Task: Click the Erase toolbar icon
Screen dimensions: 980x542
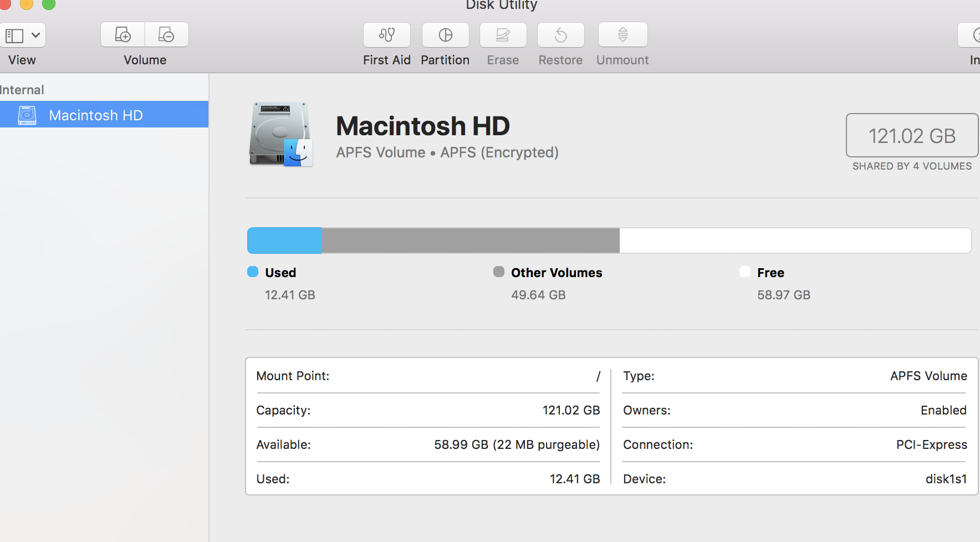Action: (503, 35)
